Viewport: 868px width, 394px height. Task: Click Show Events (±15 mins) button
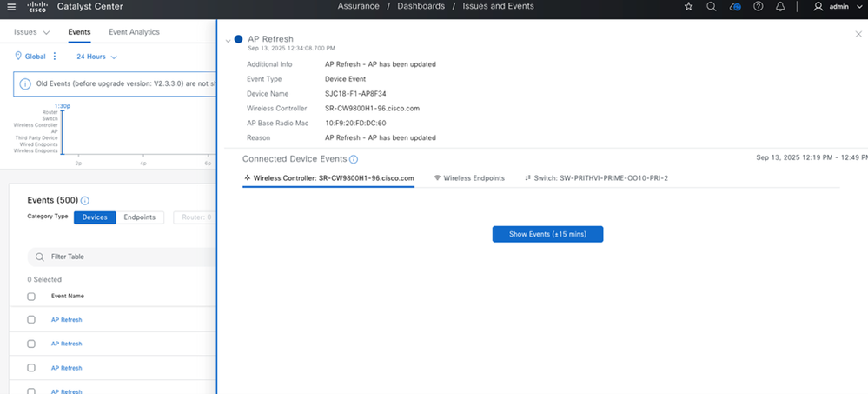click(547, 234)
